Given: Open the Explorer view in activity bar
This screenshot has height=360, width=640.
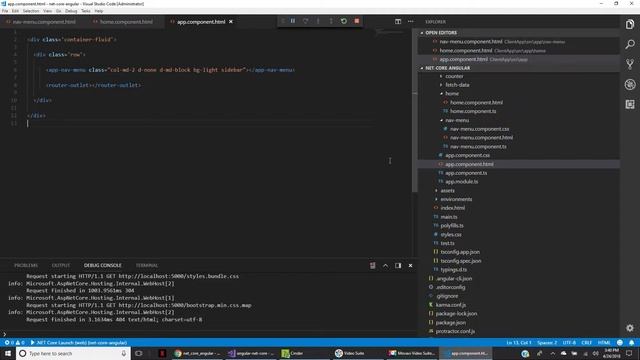Looking at the screenshot, I should click(630, 24).
